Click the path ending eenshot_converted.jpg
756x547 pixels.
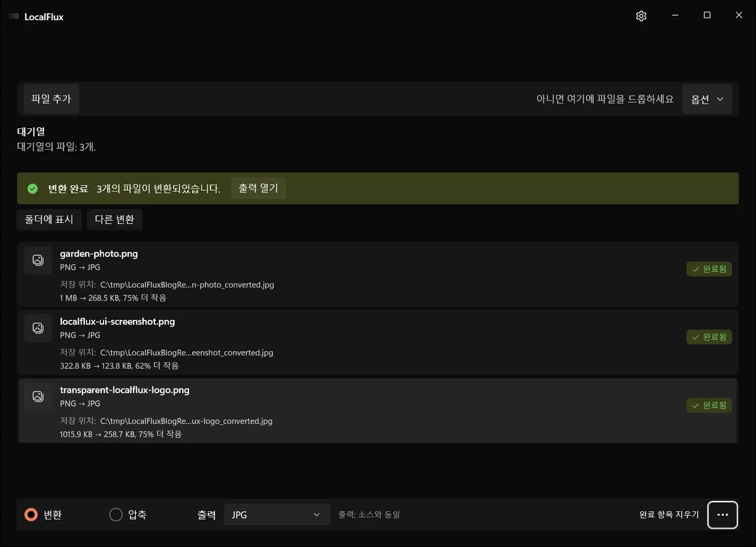186,352
